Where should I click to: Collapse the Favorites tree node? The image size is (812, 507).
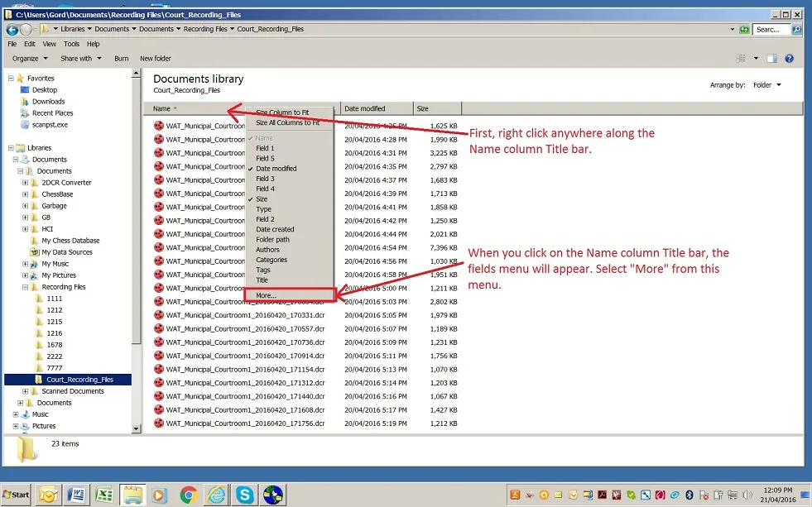pyautogui.click(x=11, y=78)
